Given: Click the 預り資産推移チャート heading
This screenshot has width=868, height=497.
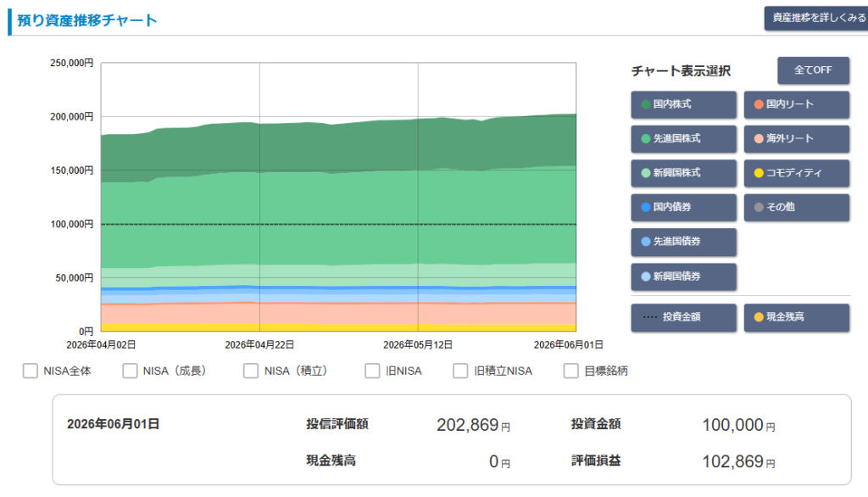Looking at the screenshot, I should (x=87, y=20).
